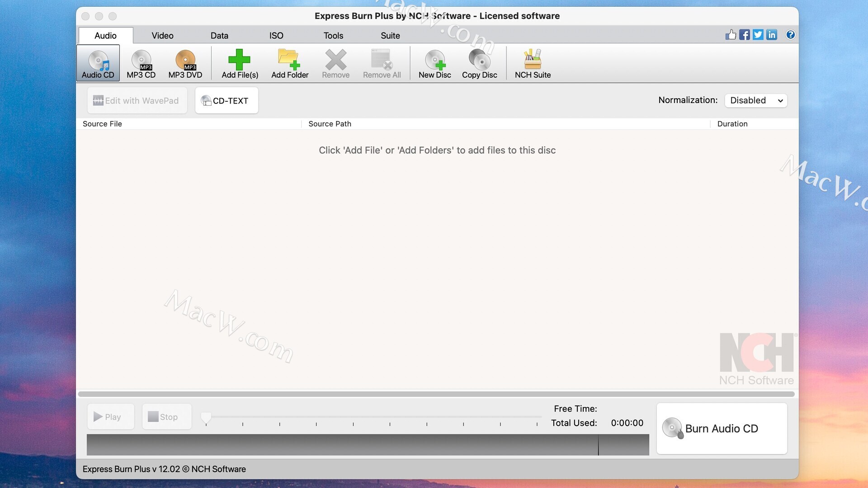Choose the MP3 CD option
Image resolution: width=868 pixels, height=488 pixels.
141,64
